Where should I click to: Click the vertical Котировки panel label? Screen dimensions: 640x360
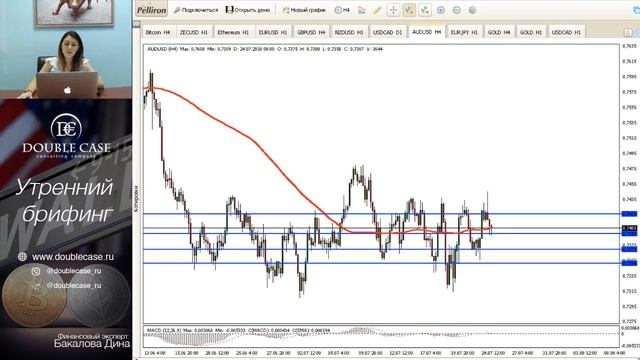tap(136, 198)
